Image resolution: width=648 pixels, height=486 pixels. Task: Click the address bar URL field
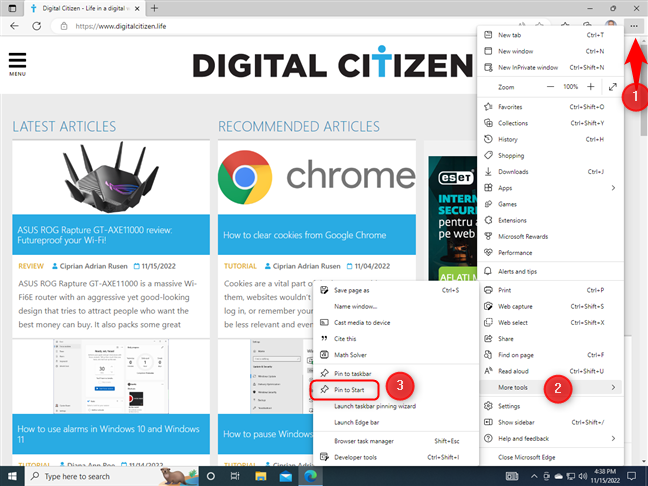285,26
